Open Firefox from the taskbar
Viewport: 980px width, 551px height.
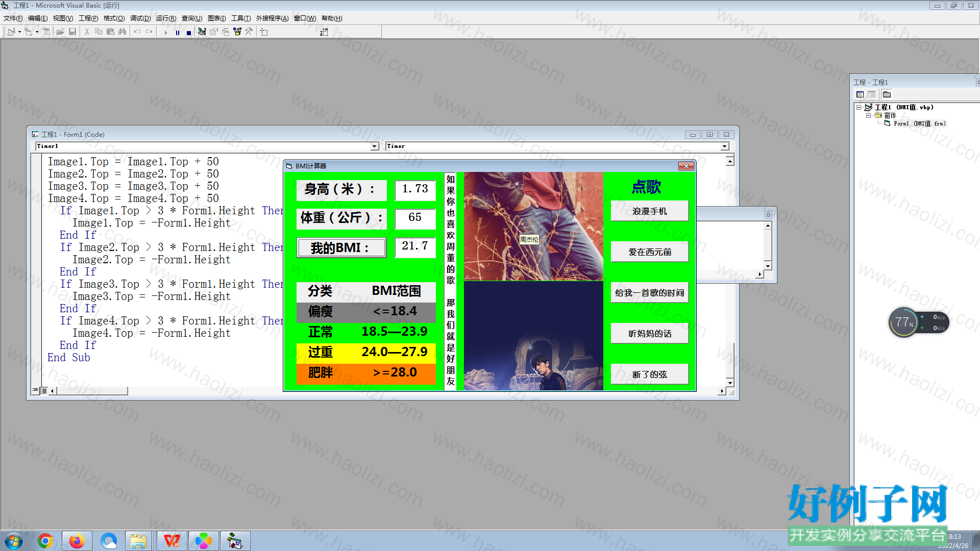(77, 541)
